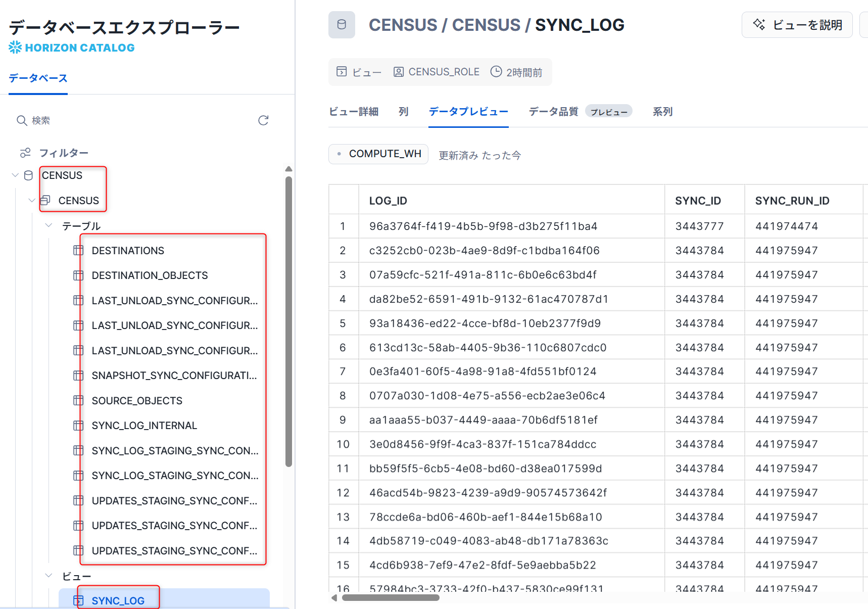The image size is (868, 609).
Task: Open the filter icon next to フィルター
Action: click(x=25, y=153)
